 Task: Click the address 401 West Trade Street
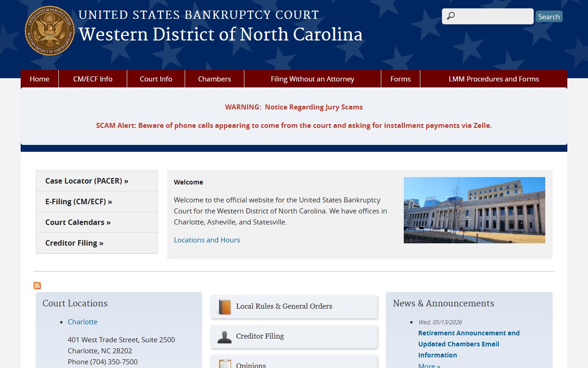tap(121, 339)
